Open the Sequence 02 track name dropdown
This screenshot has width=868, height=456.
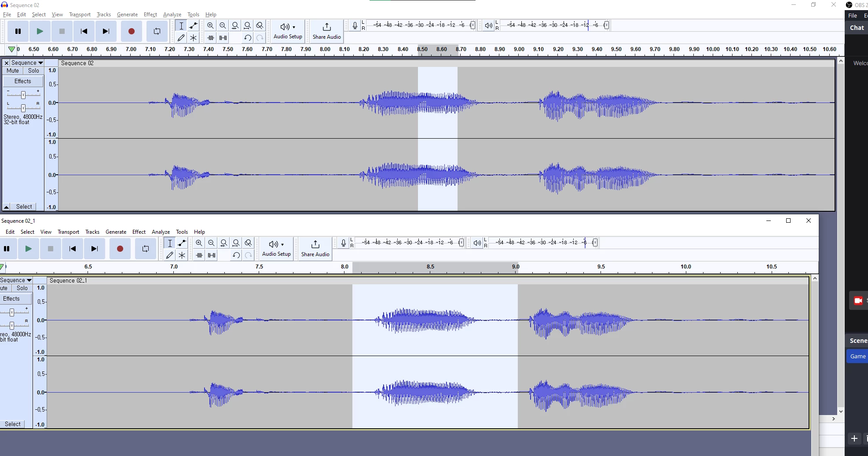pyautogui.click(x=27, y=63)
